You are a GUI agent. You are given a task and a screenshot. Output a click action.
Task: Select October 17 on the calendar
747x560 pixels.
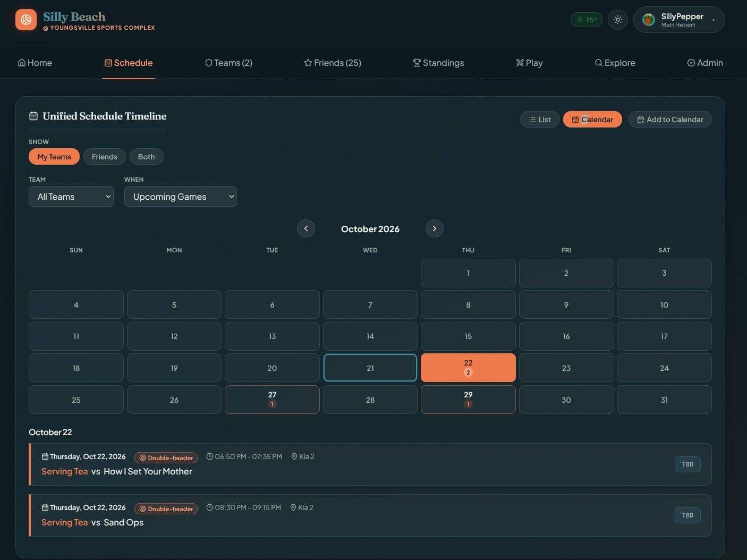664,336
